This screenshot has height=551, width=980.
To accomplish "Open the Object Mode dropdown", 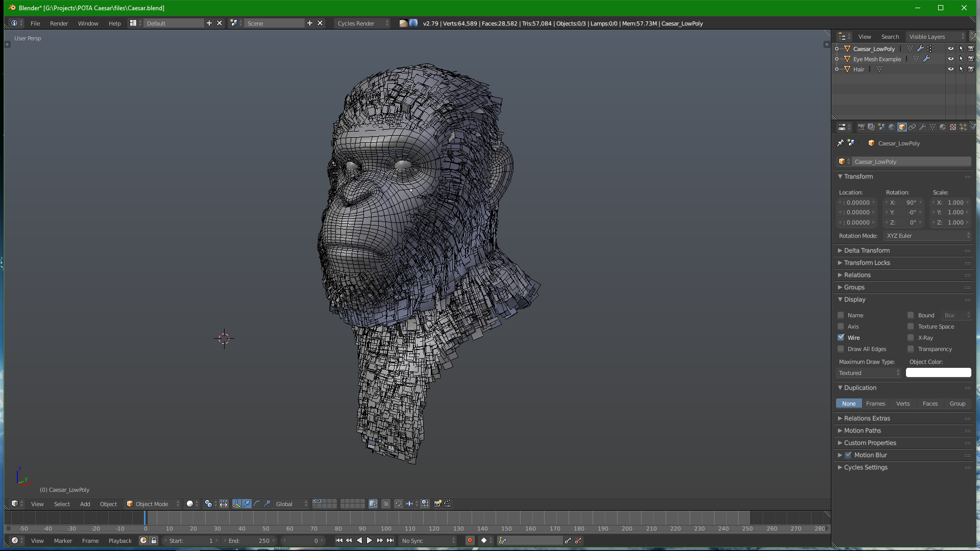I will (x=153, y=504).
